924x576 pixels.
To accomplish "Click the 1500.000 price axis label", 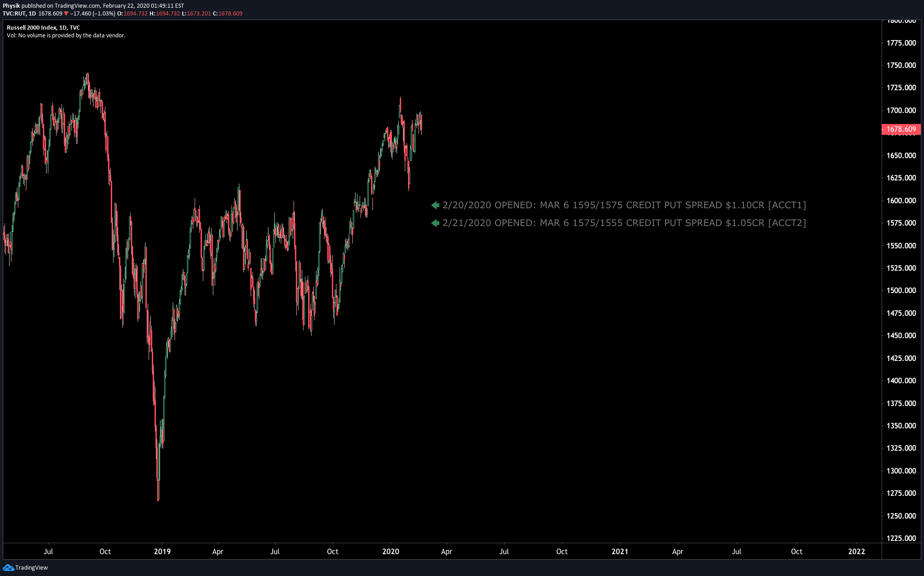I will click(901, 290).
